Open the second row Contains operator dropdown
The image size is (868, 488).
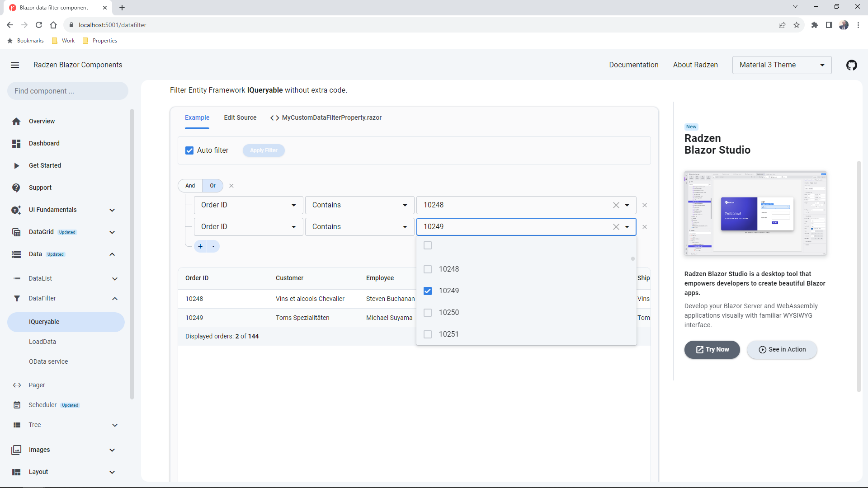(x=359, y=227)
